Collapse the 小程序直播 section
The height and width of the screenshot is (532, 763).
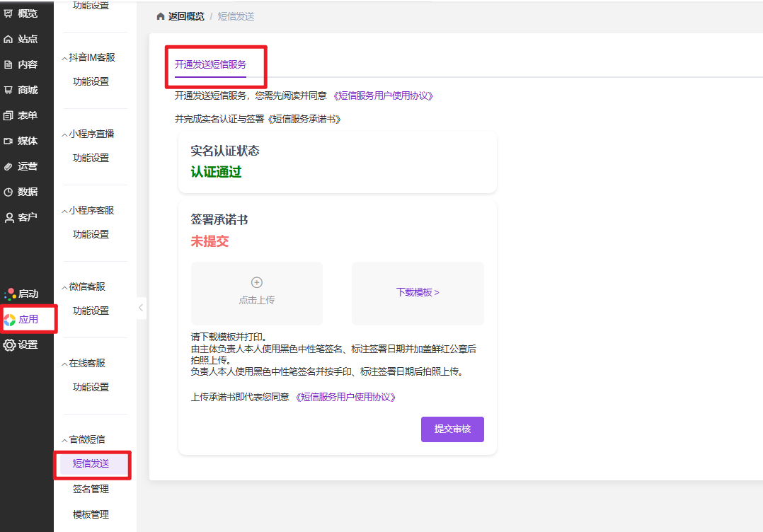(64, 134)
